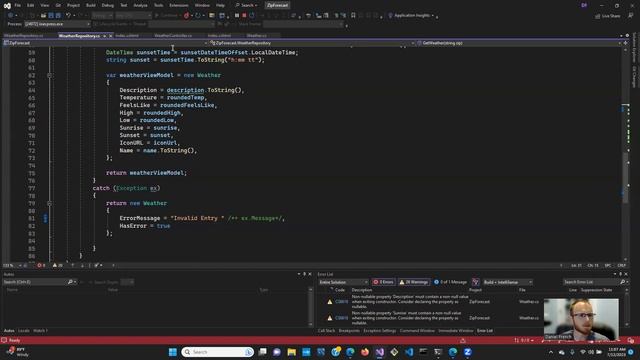Click the error count in editor status strip
640x360 pixels.
tap(41, 265)
